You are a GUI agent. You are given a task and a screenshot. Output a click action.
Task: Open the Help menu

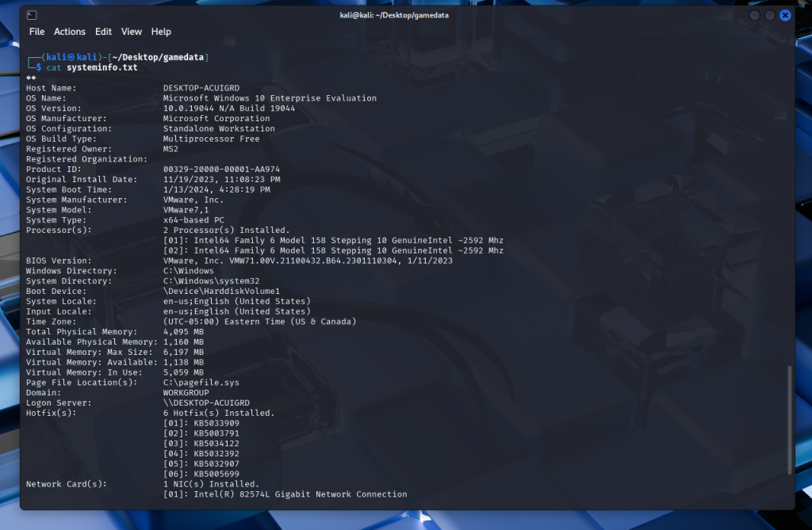[161, 32]
